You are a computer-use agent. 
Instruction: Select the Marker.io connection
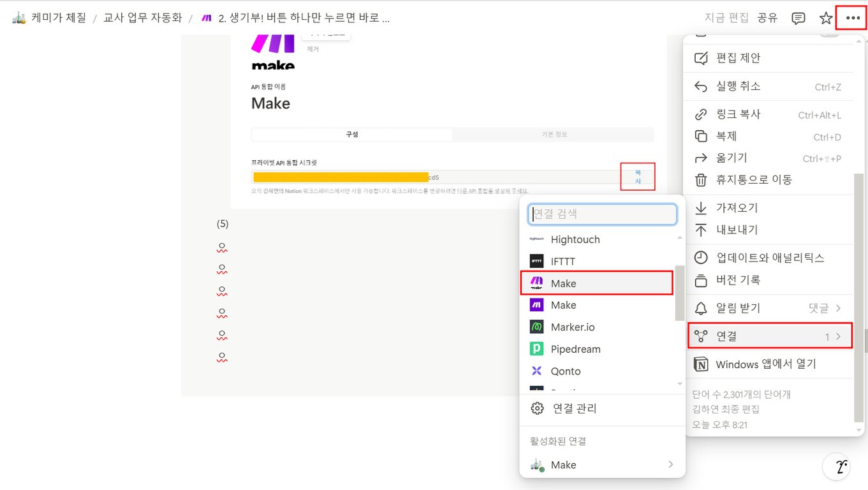pyautogui.click(x=598, y=327)
